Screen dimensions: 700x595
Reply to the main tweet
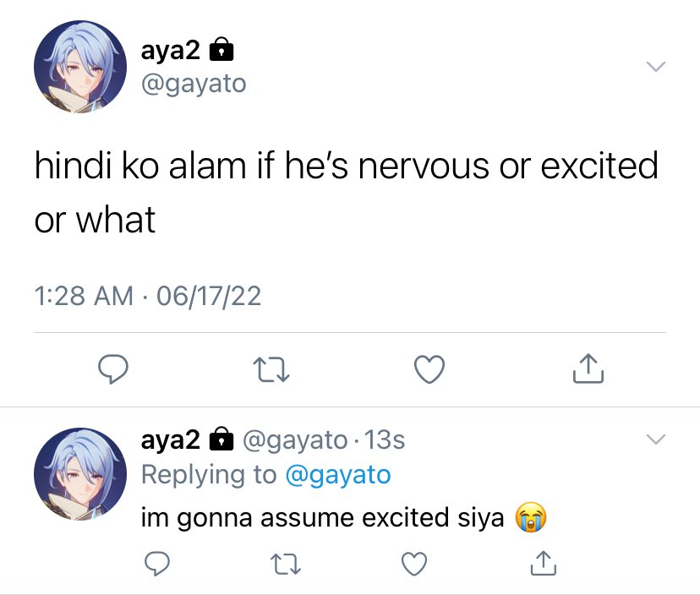point(113,369)
